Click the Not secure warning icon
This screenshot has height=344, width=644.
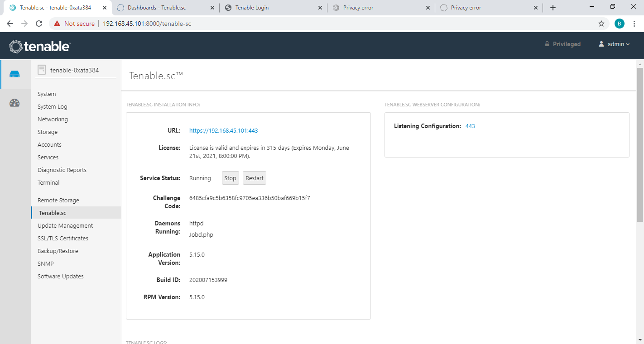click(57, 24)
